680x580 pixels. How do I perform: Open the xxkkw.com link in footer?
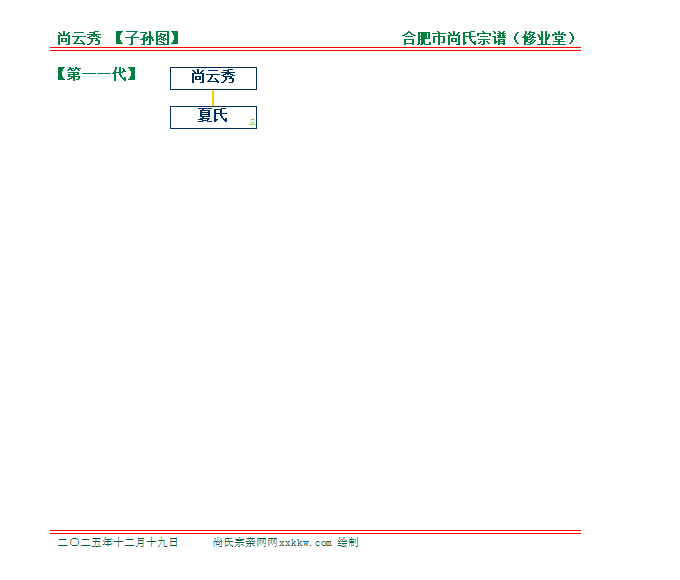305,542
